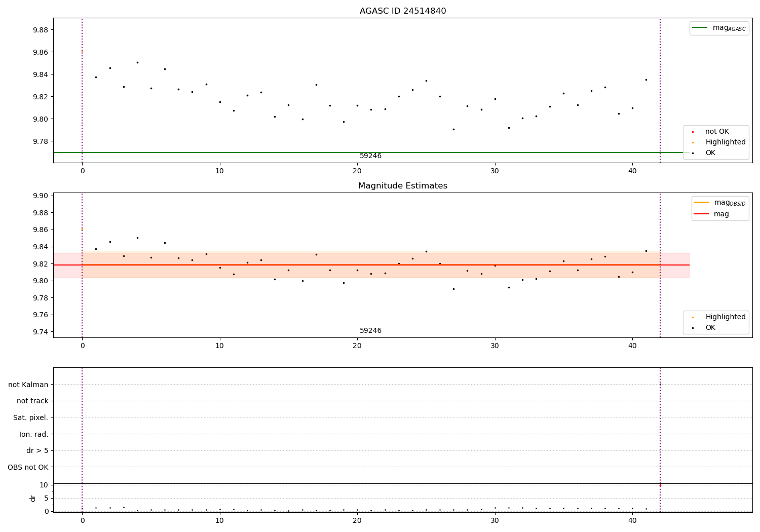Click the "59246" label in the top plot
The width and height of the screenshot is (760, 532).
click(x=371, y=156)
